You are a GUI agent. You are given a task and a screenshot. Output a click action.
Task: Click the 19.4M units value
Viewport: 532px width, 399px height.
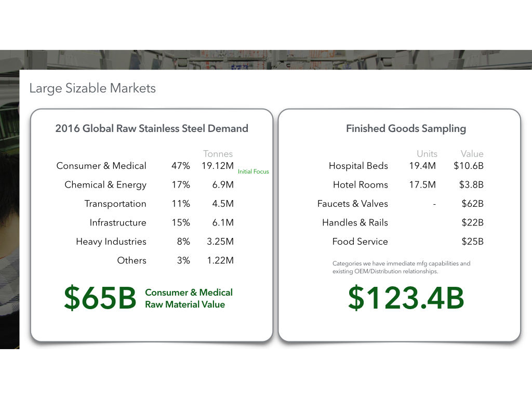(422, 166)
